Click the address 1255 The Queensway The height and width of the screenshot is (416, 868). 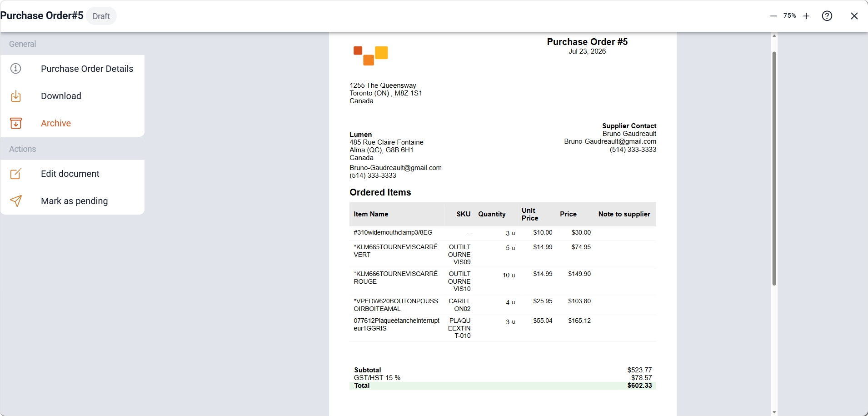point(383,85)
